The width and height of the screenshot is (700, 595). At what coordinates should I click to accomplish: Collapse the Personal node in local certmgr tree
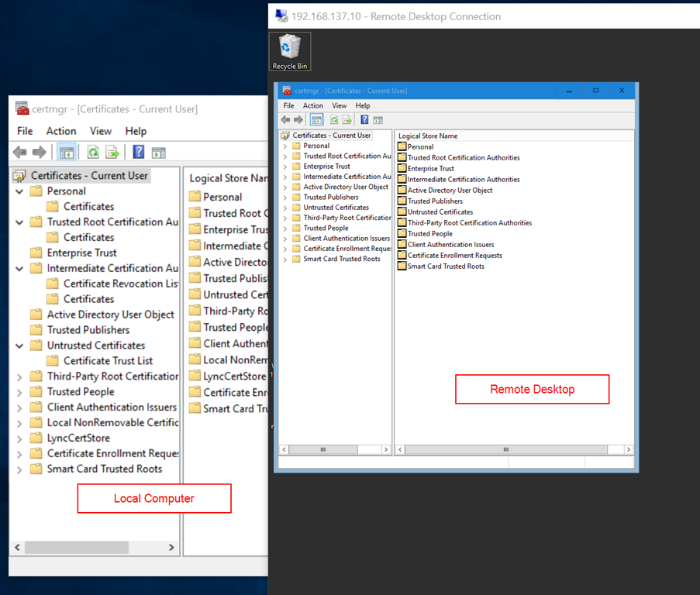[19, 191]
